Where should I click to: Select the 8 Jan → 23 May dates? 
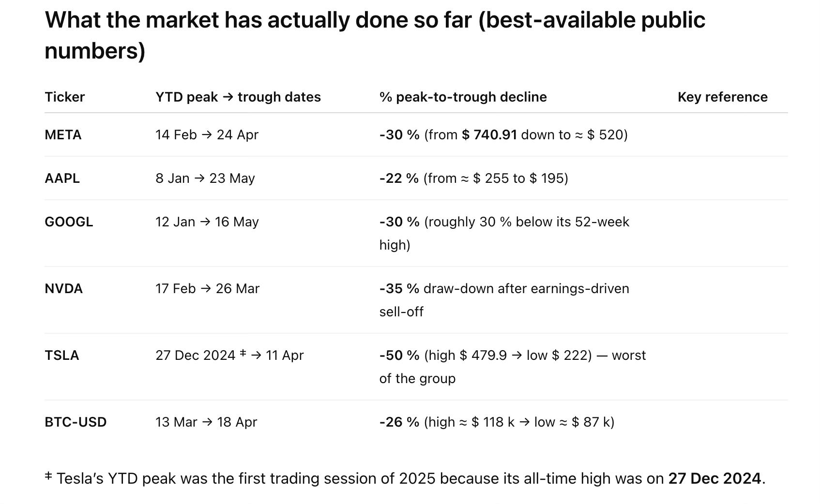pos(205,178)
